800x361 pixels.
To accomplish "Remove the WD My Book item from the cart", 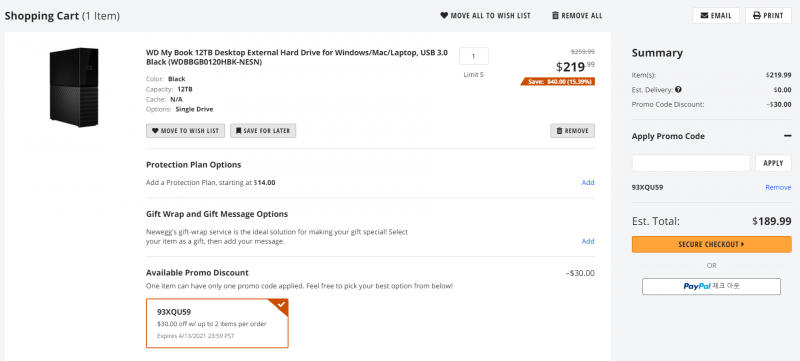I will (x=572, y=131).
